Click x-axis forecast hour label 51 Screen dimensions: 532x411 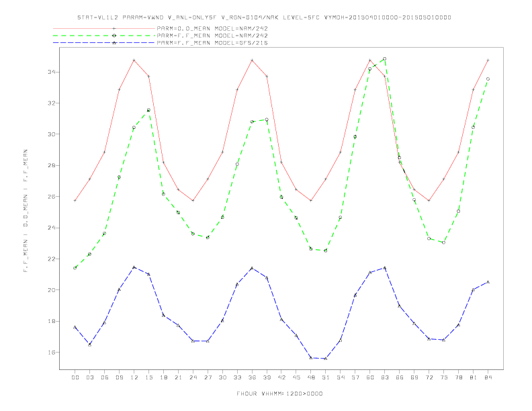(x=326, y=377)
